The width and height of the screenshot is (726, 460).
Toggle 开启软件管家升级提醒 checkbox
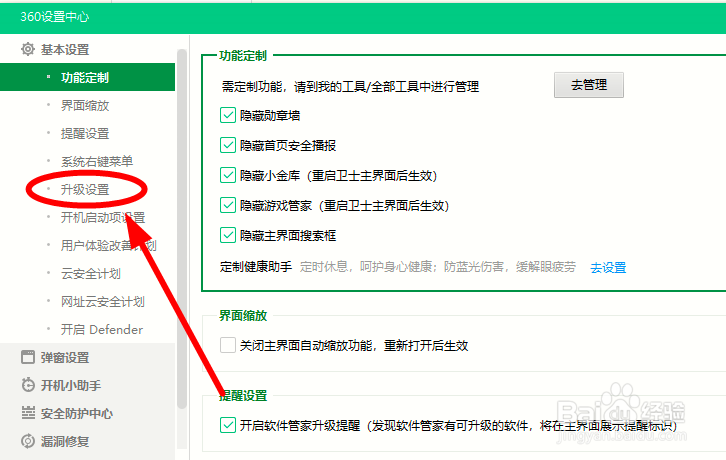point(228,425)
